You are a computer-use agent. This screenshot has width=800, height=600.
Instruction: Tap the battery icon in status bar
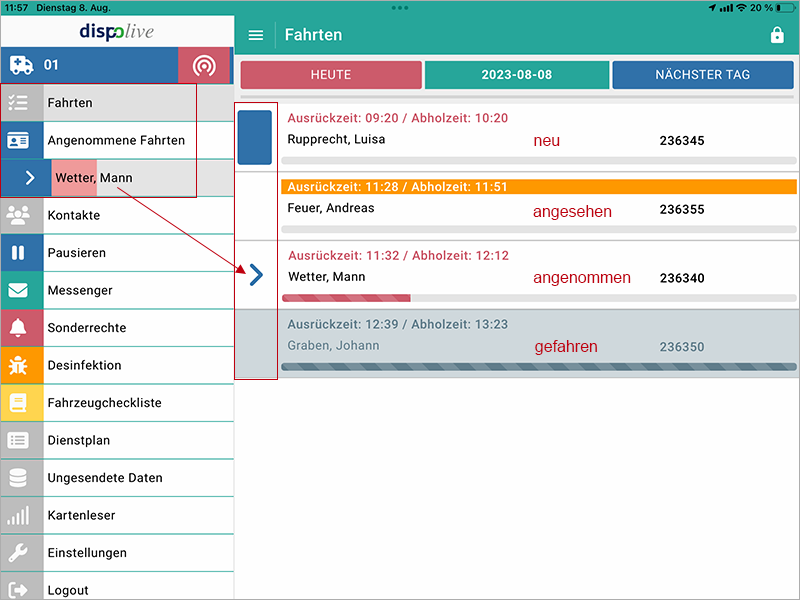coord(786,8)
